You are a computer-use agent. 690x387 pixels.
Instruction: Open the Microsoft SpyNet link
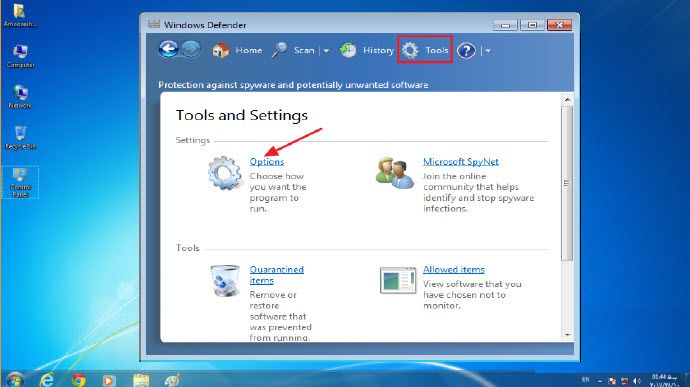tap(461, 162)
